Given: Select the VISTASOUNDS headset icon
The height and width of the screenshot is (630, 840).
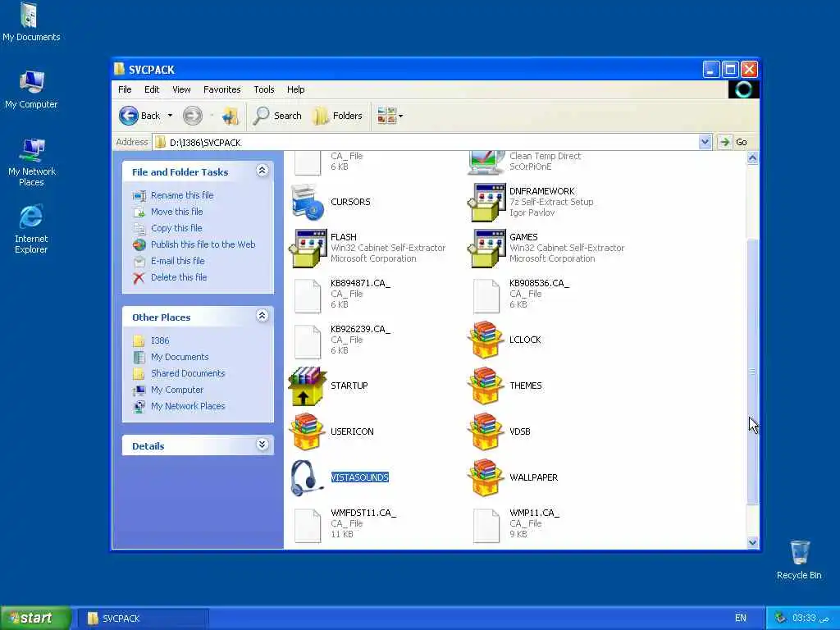Looking at the screenshot, I should (307, 478).
